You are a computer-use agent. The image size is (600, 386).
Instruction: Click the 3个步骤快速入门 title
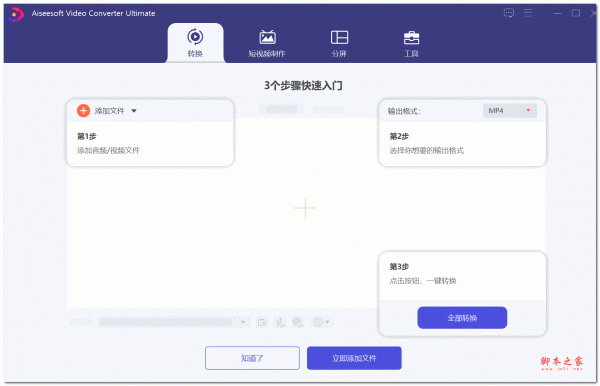[x=303, y=85]
